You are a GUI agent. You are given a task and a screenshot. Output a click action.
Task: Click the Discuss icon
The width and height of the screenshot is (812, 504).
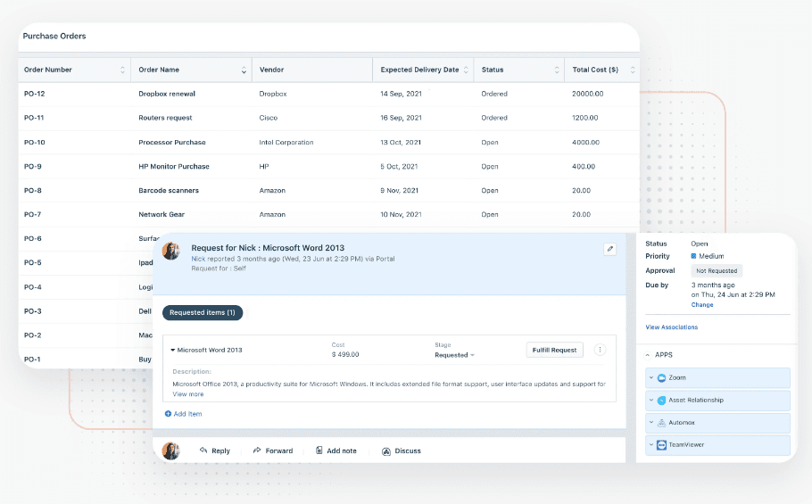pos(386,451)
